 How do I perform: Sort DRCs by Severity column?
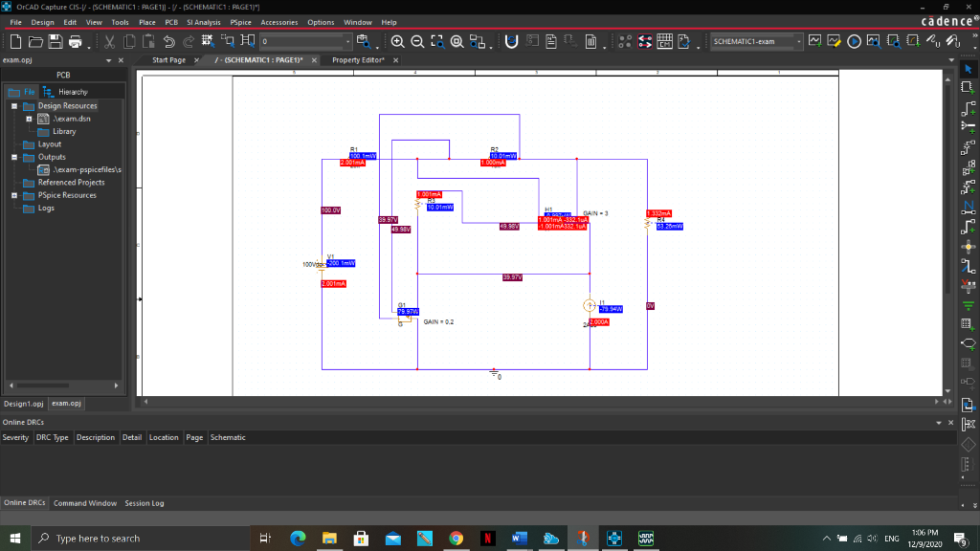point(15,437)
